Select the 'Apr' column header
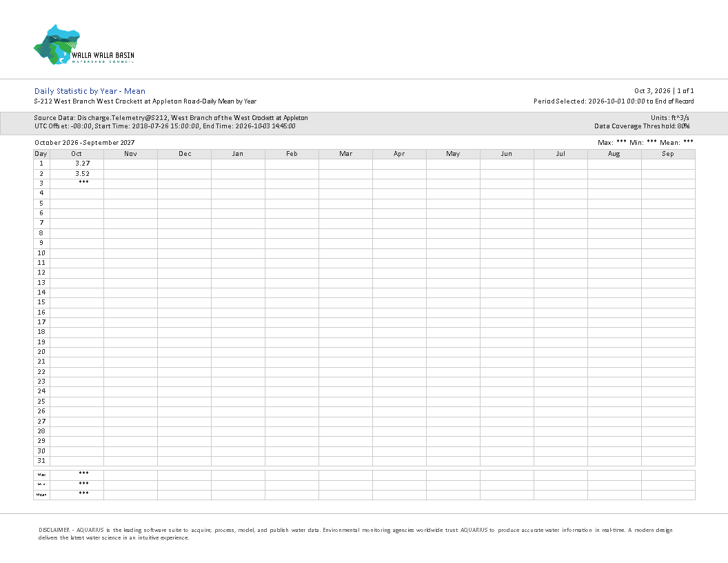The image size is (728, 563). coord(399,154)
